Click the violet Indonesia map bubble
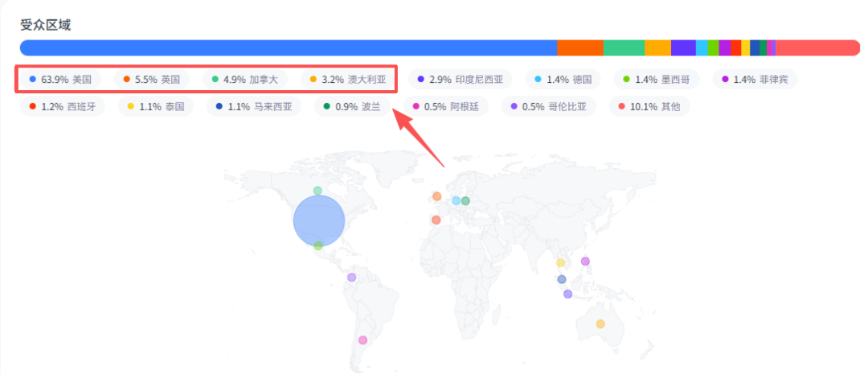Screen dimensions: 868x375 (567, 295)
